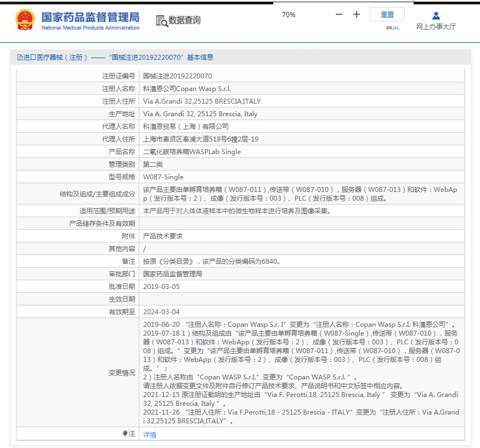Select the structure and composition description
The height and width of the screenshot is (448, 480).
click(x=302, y=194)
